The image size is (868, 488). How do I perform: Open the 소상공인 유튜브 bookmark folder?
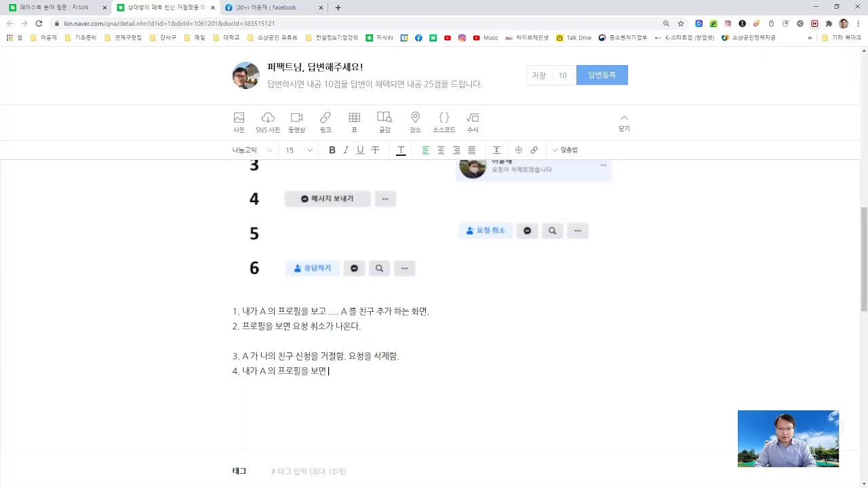[273, 38]
